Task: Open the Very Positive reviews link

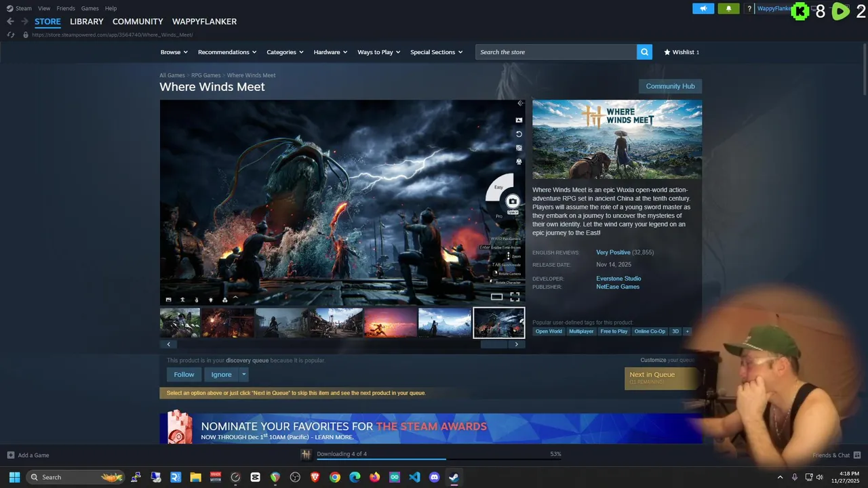Action: (x=613, y=252)
